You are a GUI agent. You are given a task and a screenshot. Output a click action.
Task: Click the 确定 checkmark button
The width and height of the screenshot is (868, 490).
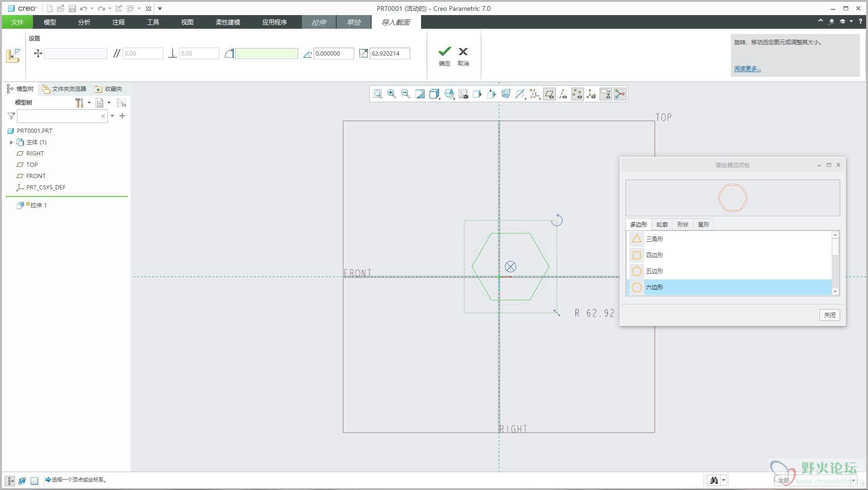tap(445, 56)
